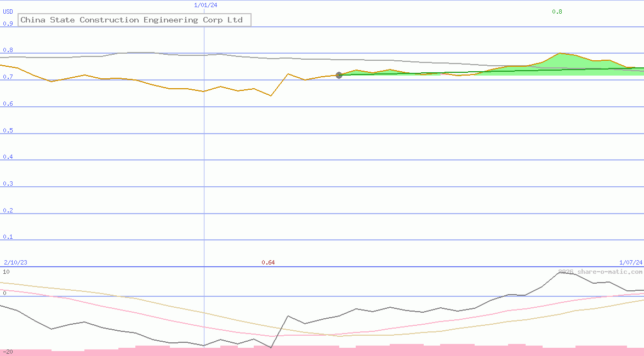Click the 2/10/23 start date label
644x356 pixels.
point(15,262)
